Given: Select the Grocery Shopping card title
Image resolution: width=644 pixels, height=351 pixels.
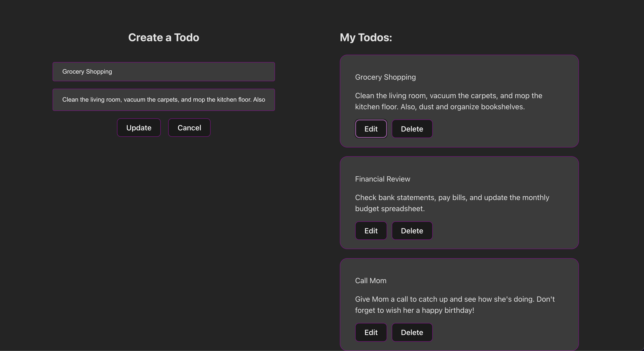Looking at the screenshot, I should (385, 77).
